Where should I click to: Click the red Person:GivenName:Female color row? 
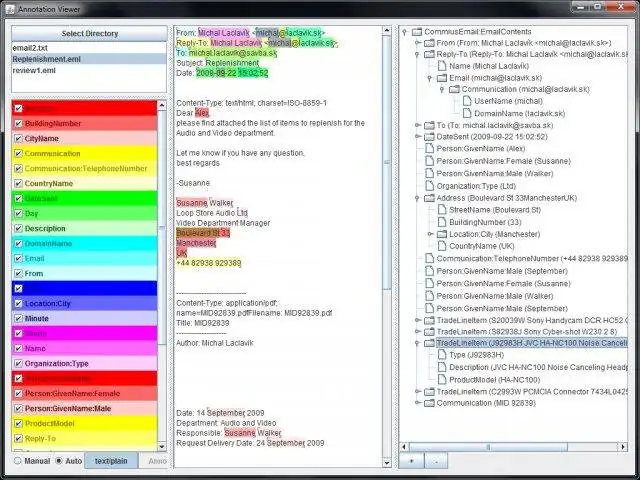84,393
